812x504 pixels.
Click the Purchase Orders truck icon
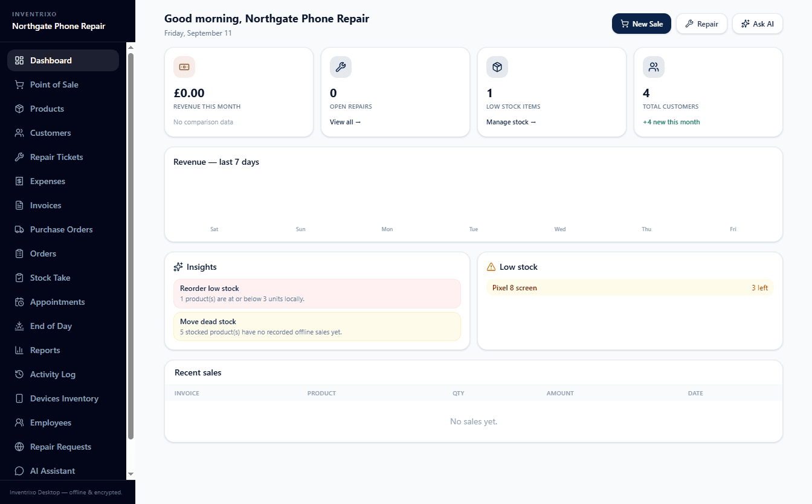pos(19,229)
